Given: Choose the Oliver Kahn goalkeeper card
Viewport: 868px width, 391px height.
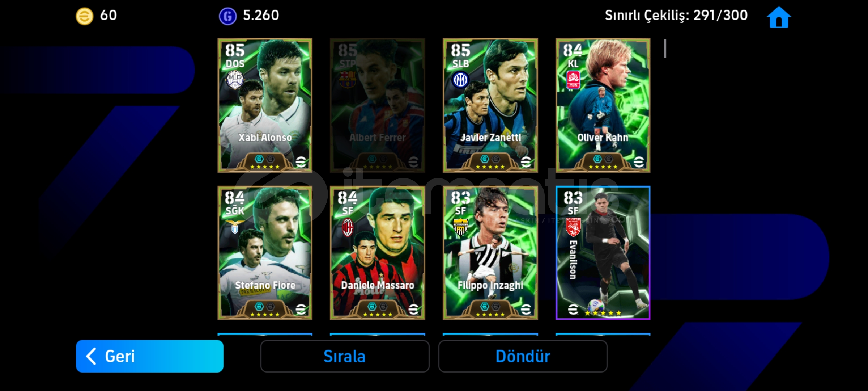Looking at the screenshot, I should (x=603, y=105).
